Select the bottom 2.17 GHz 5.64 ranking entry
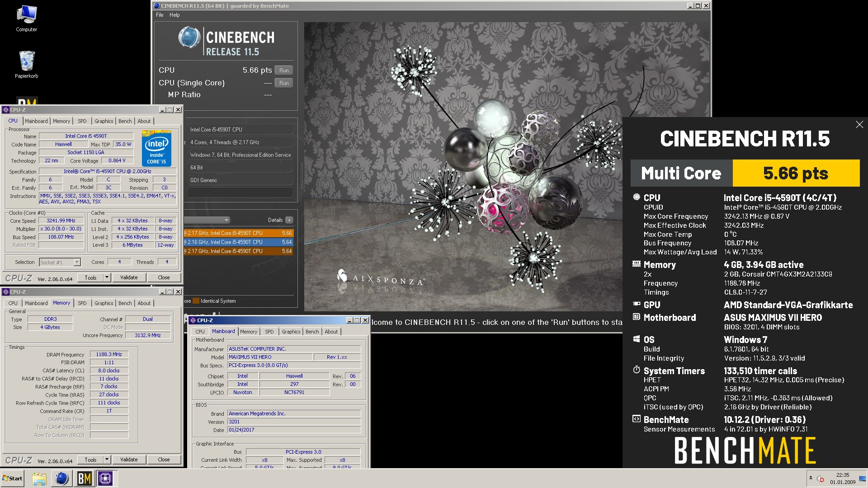 pyautogui.click(x=238, y=251)
